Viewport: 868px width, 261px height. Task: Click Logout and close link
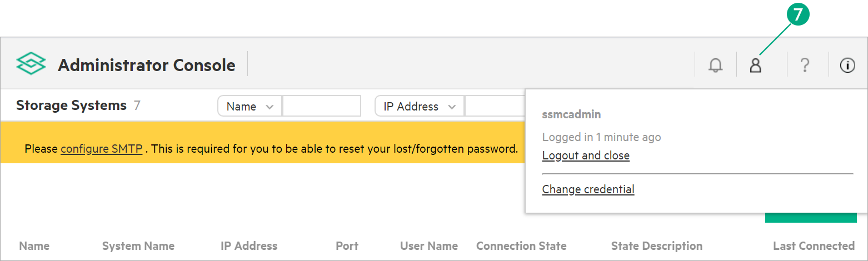click(x=586, y=155)
